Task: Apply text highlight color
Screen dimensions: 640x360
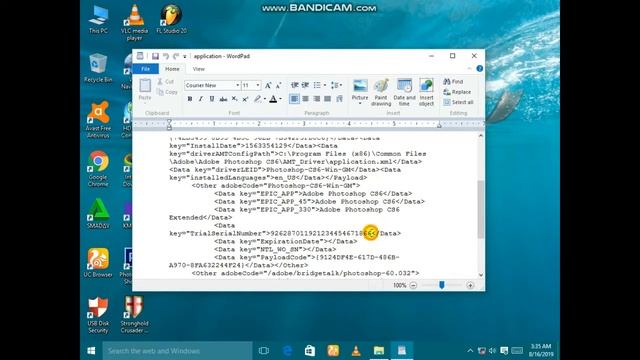Action: 258,99
